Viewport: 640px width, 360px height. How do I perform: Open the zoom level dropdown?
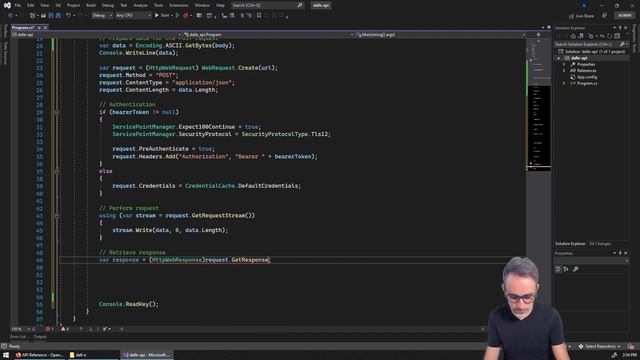21,329
